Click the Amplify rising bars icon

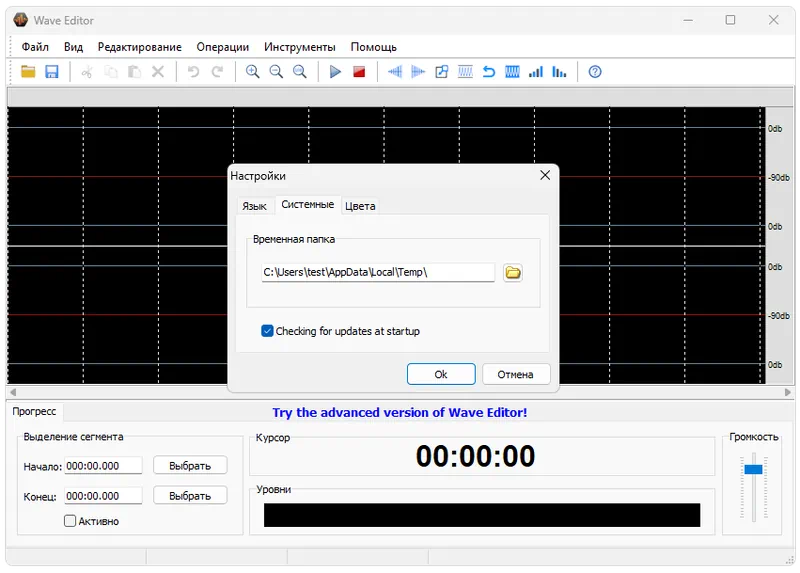[x=536, y=72]
